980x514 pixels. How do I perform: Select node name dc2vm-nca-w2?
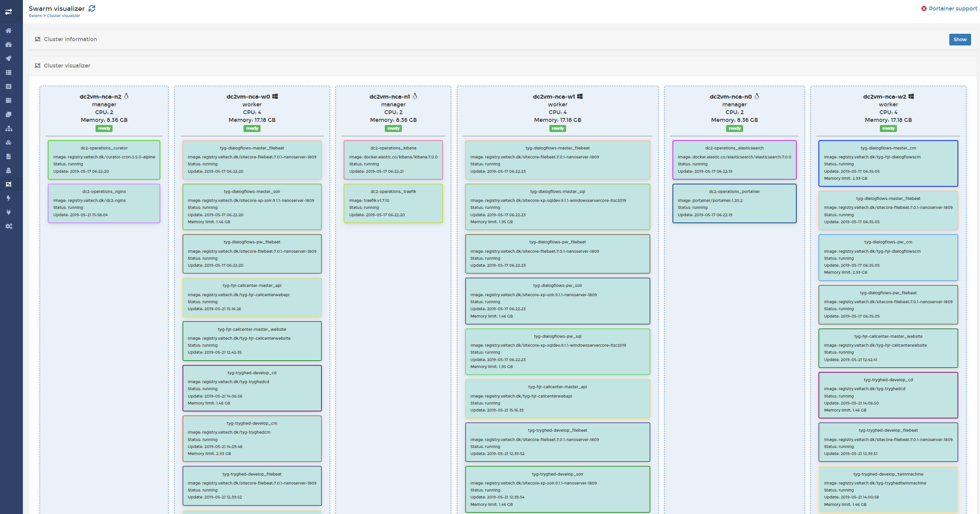884,97
